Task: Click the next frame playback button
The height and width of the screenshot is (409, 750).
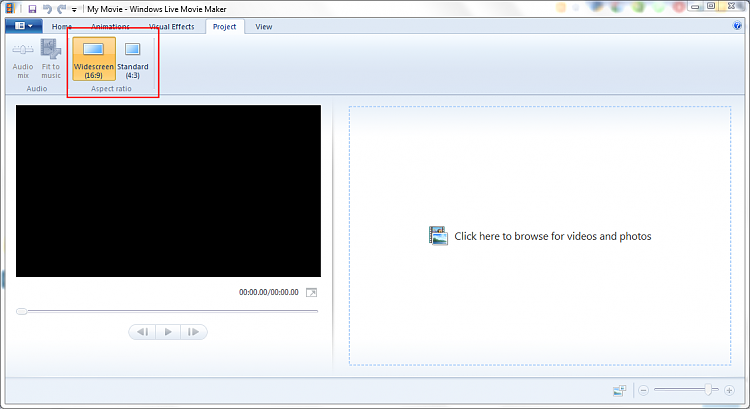Action: tap(193, 332)
